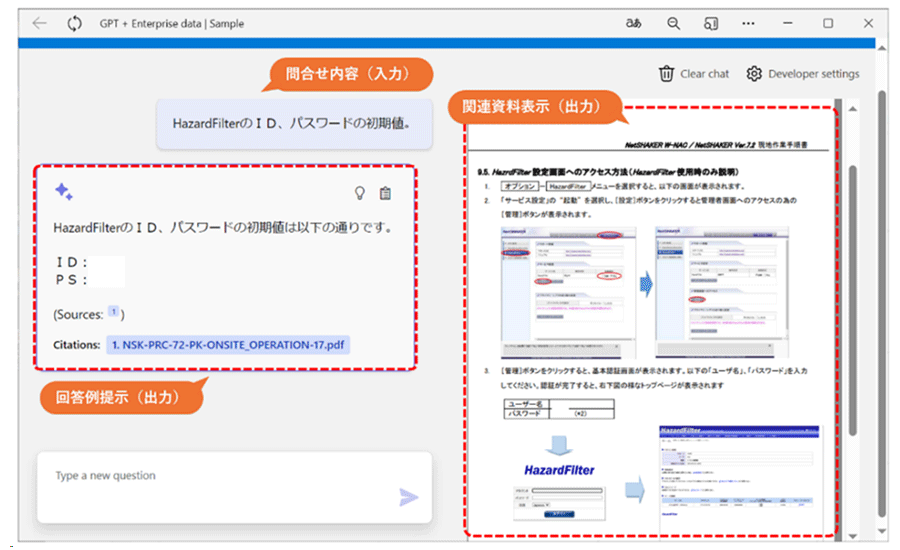The height and width of the screenshot is (550, 900).
Task: Click the browser back arrow
Action: pyautogui.click(x=40, y=24)
